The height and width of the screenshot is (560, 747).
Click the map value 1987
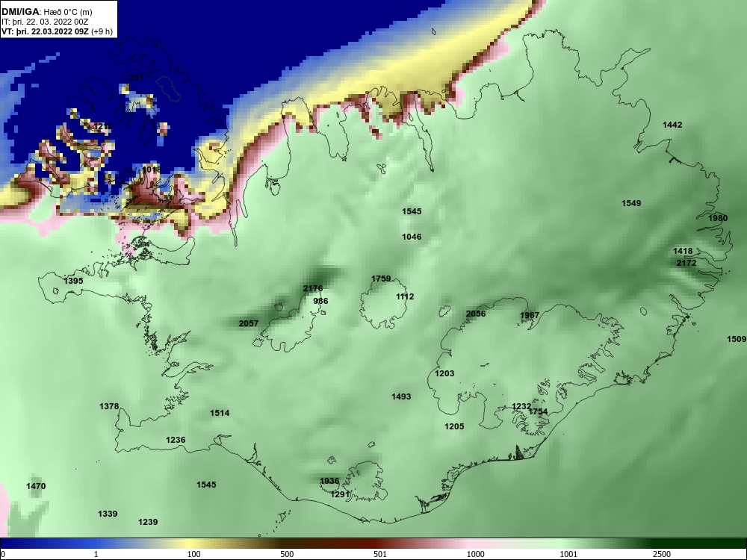click(530, 315)
